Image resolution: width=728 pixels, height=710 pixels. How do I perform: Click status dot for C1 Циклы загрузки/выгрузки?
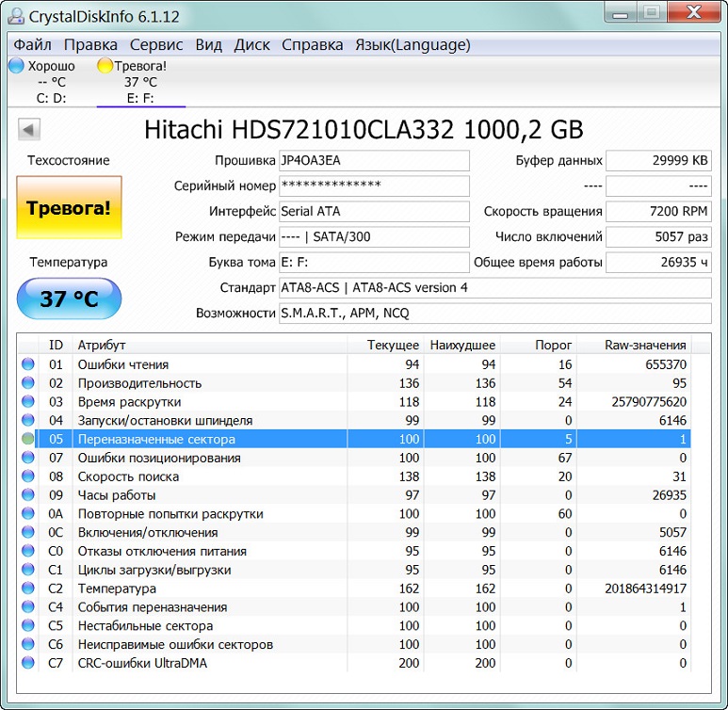(x=28, y=570)
